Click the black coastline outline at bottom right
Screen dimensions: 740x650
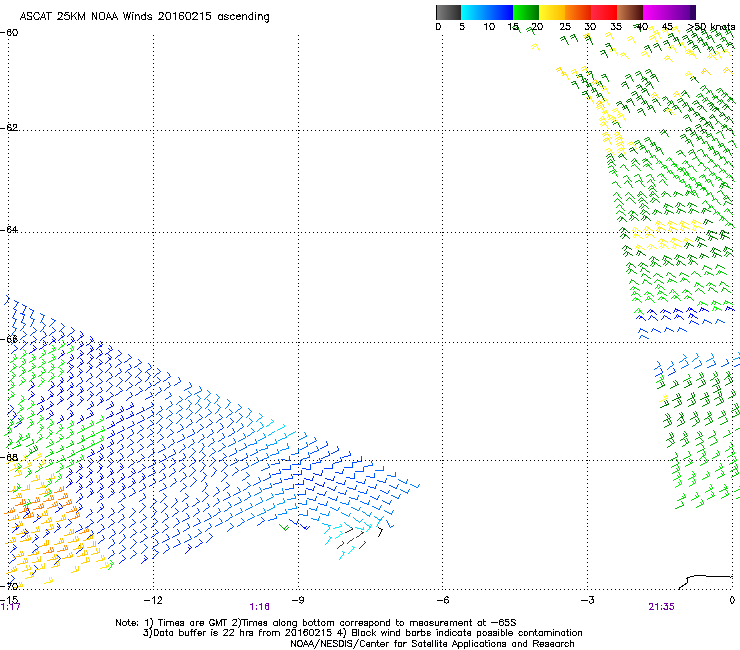[705, 582]
